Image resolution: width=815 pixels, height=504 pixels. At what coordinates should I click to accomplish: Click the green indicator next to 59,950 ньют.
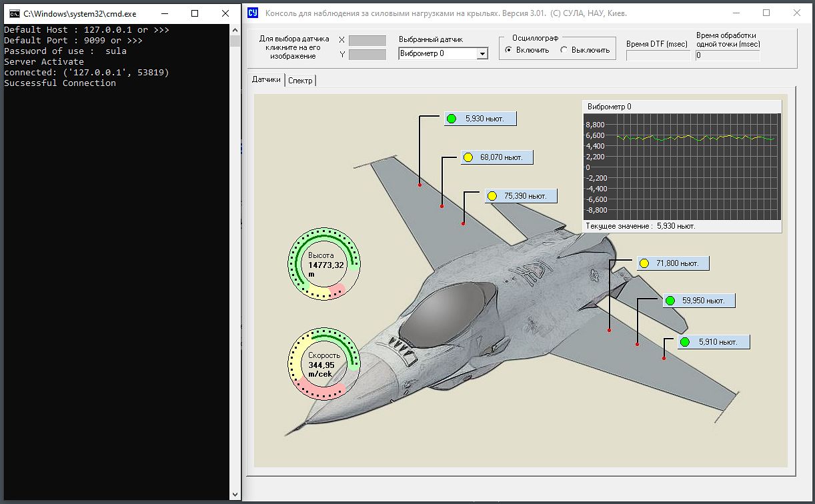pyautogui.click(x=670, y=301)
